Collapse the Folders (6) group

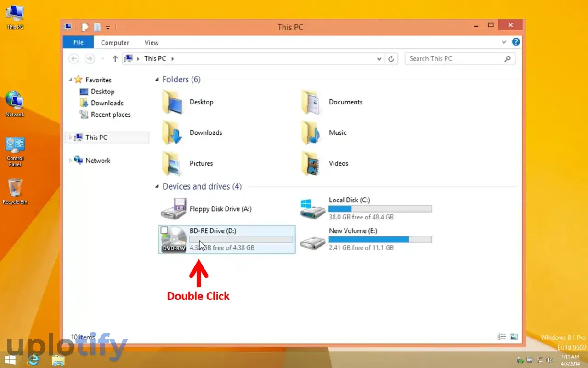pyautogui.click(x=158, y=80)
